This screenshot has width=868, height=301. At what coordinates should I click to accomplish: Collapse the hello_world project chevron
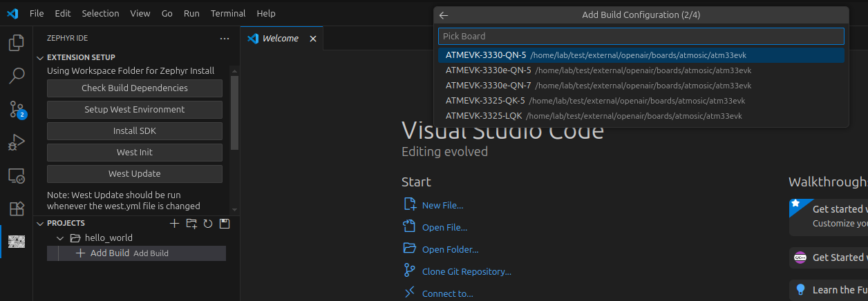coord(60,238)
